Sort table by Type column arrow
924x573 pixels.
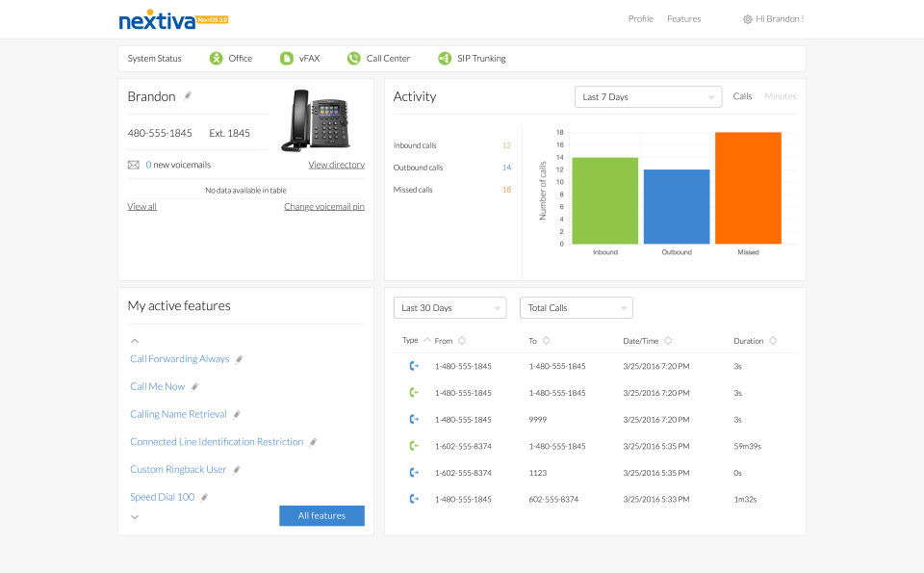pyautogui.click(x=427, y=340)
